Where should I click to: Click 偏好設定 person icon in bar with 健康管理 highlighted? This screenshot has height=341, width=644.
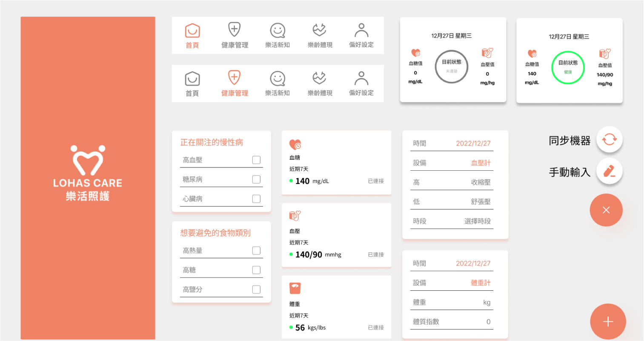(x=361, y=78)
